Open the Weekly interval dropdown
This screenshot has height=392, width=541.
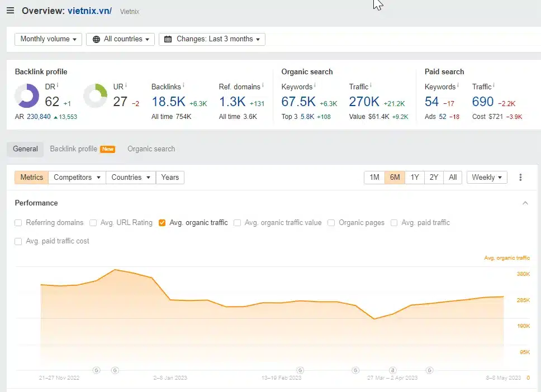click(487, 178)
